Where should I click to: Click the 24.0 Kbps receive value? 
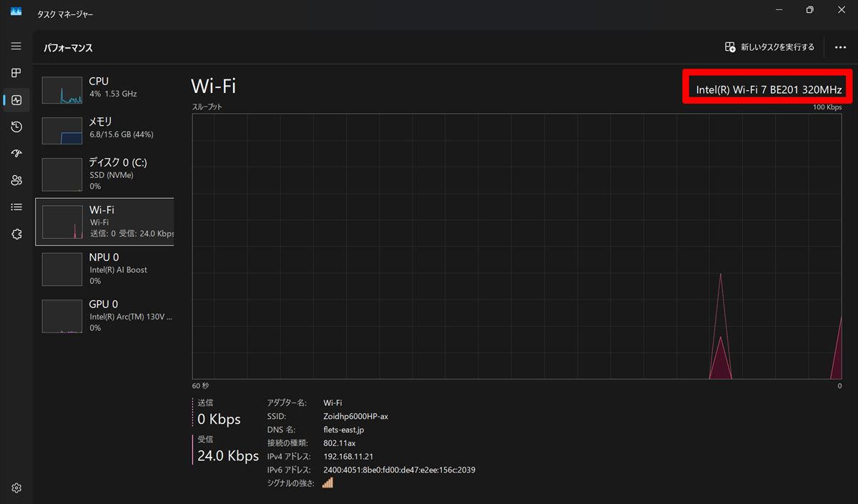pos(228,456)
